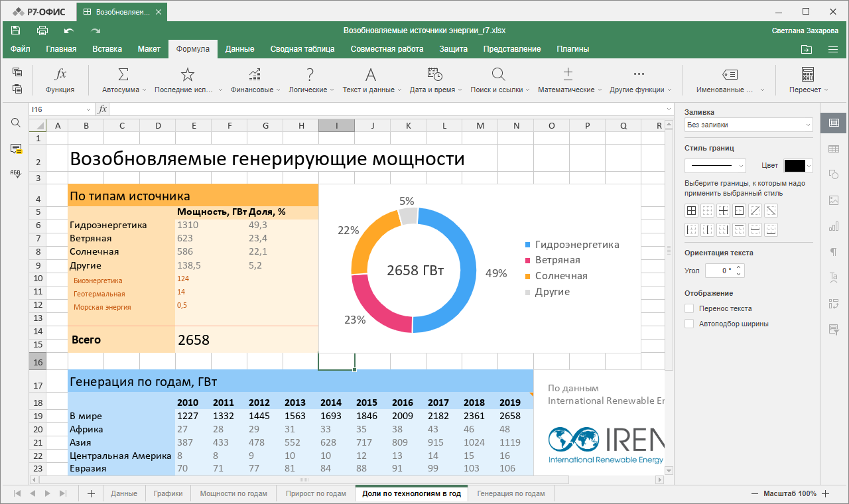Open Search in left sidebar

16,123
